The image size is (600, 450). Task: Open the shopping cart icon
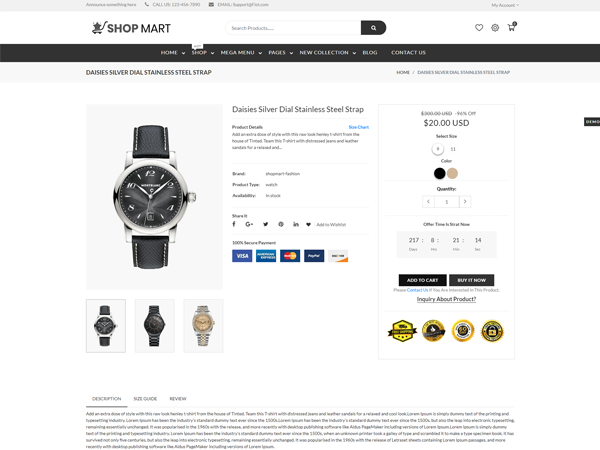pos(512,27)
